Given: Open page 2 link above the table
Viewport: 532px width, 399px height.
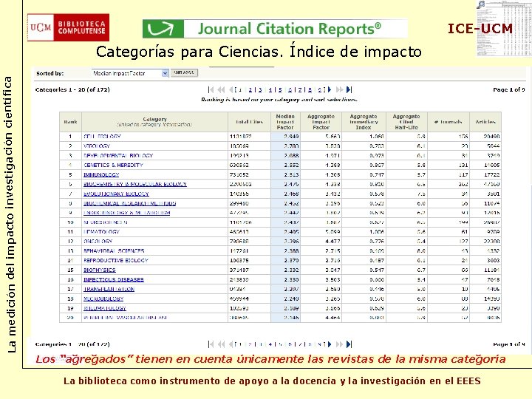Looking at the screenshot, I should point(250,90).
